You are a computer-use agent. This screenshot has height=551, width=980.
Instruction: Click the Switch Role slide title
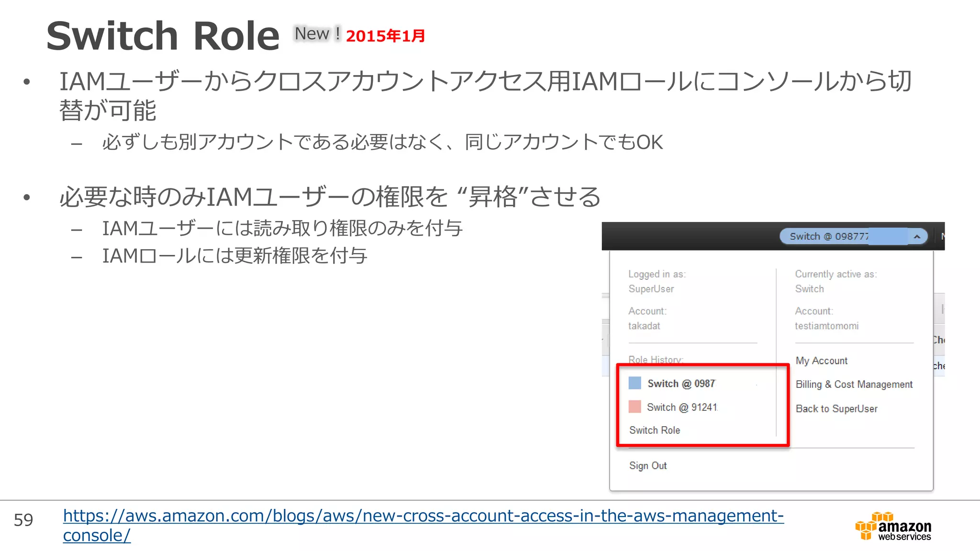pos(163,36)
